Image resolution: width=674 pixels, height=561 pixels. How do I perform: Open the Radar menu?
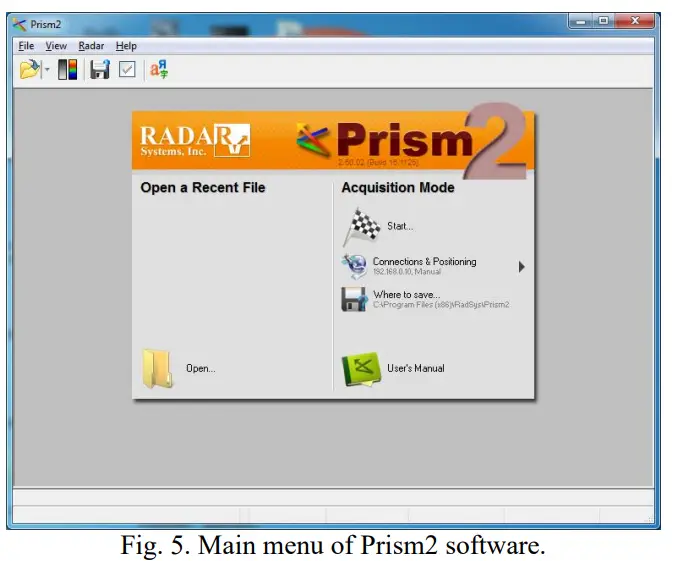(x=91, y=46)
